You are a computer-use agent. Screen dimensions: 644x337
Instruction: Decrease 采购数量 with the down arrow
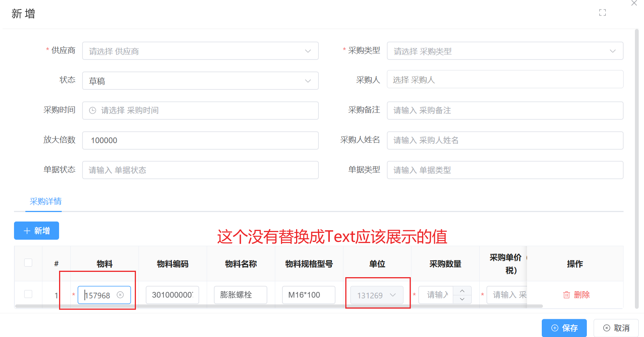[462, 299]
